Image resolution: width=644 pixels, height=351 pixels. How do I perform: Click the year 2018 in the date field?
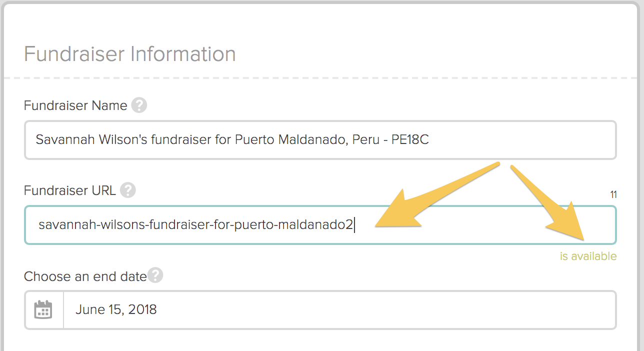(142, 309)
